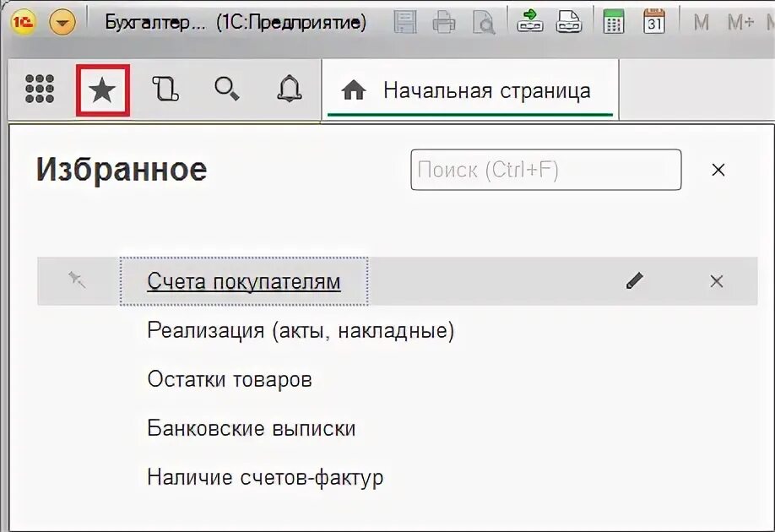775x532 pixels.
Task: Open Реализация (акты, накладные)
Action: [x=301, y=330]
